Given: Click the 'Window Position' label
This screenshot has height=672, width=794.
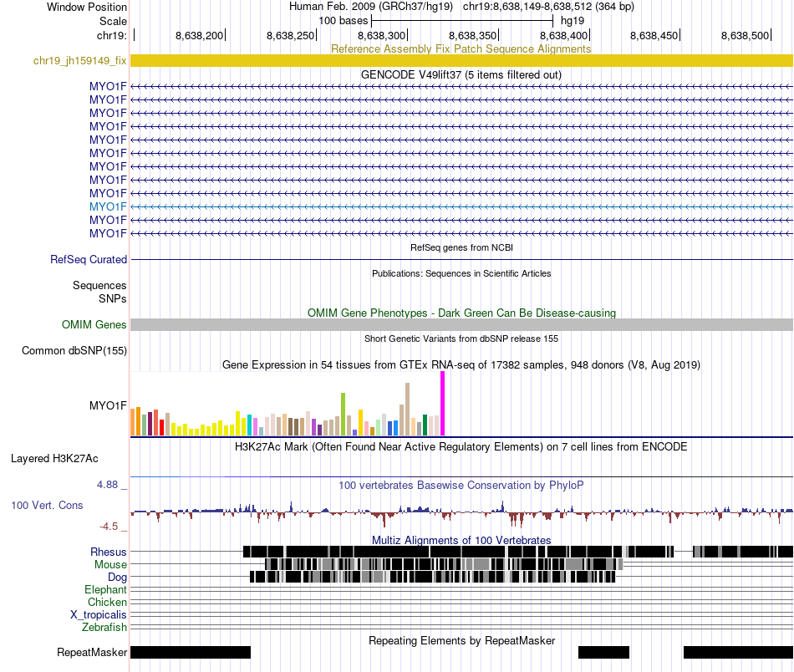Looking at the screenshot, I should 87,7.
